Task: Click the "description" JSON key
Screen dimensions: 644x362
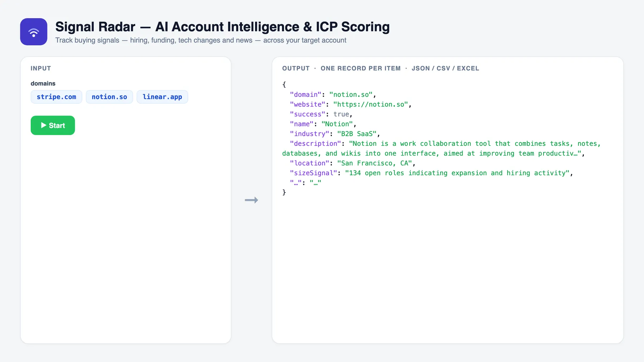Action: click(x=316, y=144)
